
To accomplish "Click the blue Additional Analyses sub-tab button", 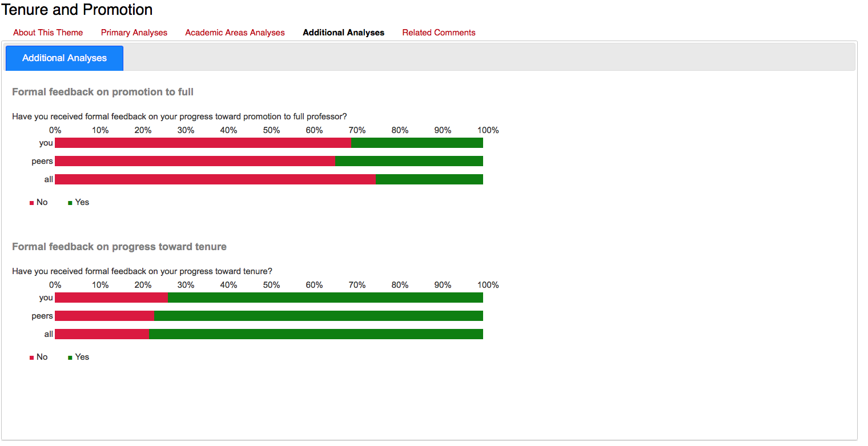I will click(x=65, y=58).
